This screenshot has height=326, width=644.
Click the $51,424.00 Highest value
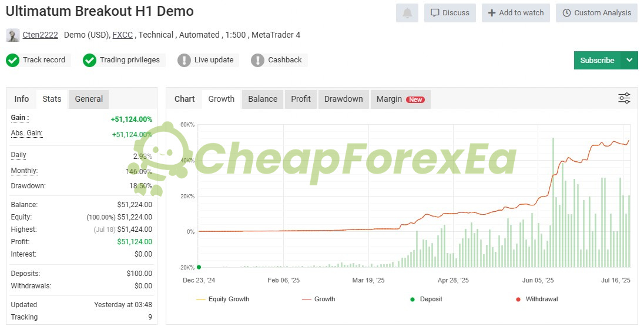pos(135,229)
